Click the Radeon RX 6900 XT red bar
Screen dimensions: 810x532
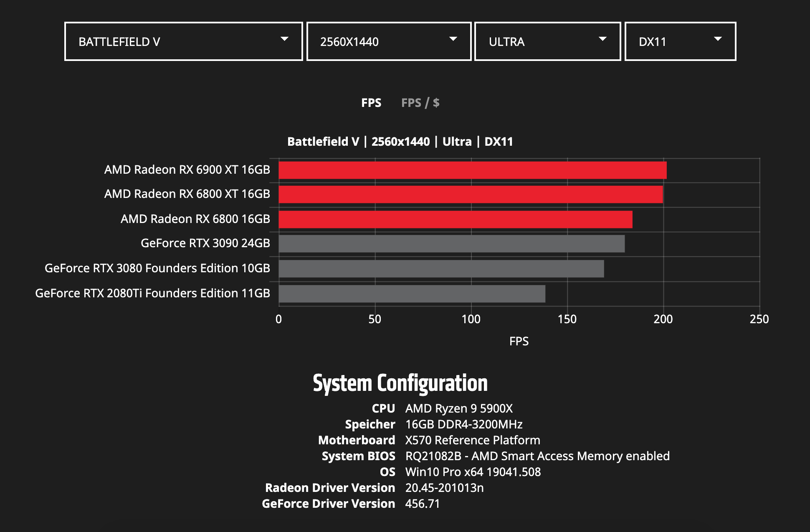pyautogui.click(x=472, y=170)
